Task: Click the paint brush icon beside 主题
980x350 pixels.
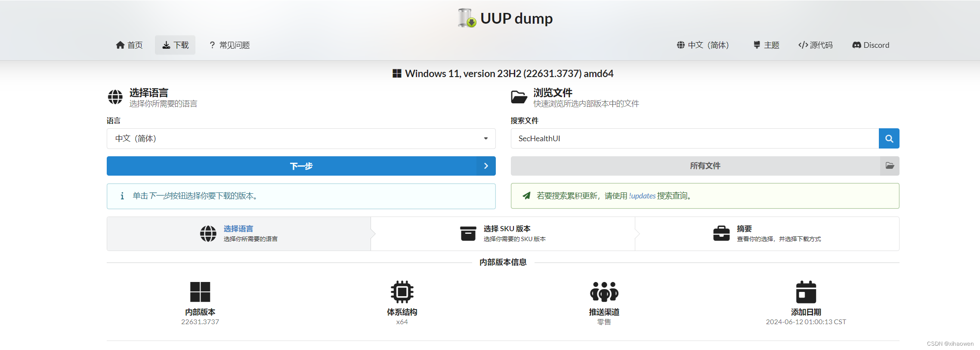Action: 757,45
